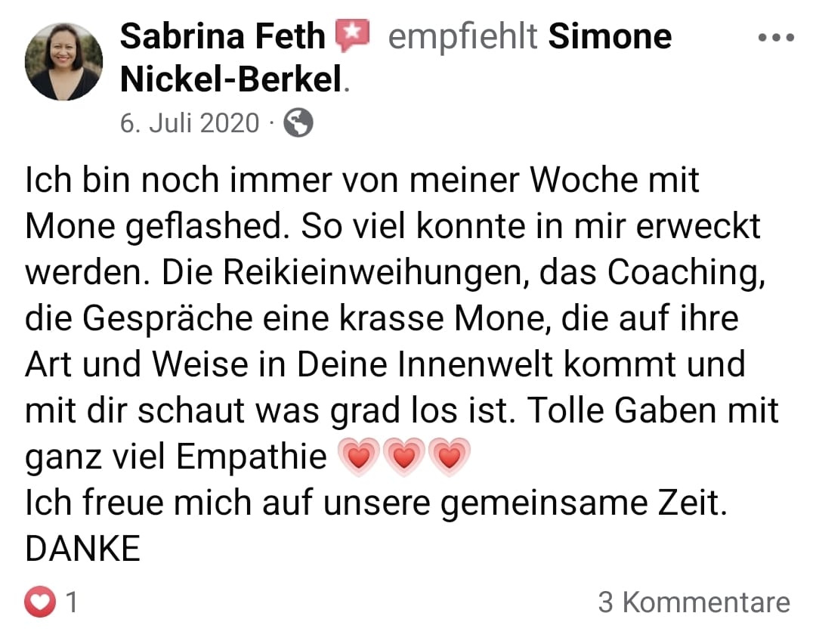Open the post via date 6. Juli 2020
Image resolution: width=816 pixels, height=644 pixels.
coord(190,122)
